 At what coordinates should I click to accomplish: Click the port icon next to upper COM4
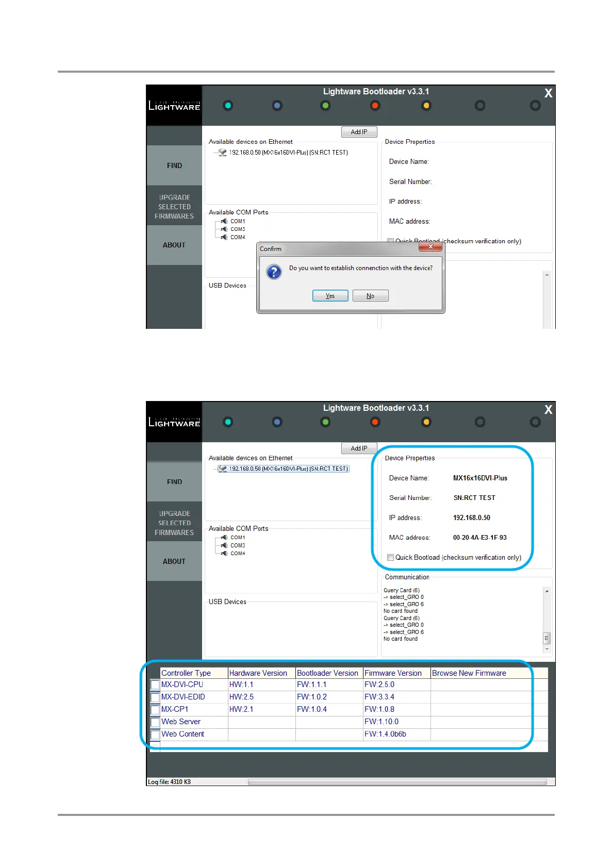coord(224,237)
